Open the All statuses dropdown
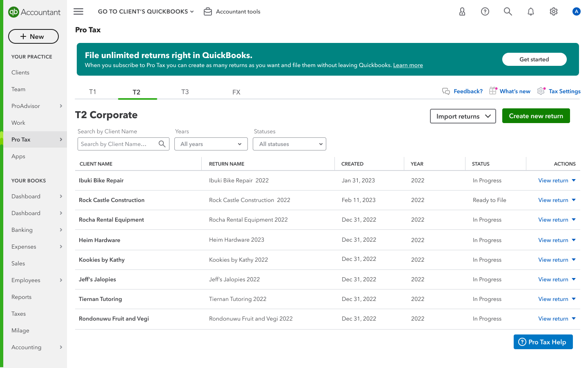This screenshot has width=588, height=368. click(x=290, y=144)
